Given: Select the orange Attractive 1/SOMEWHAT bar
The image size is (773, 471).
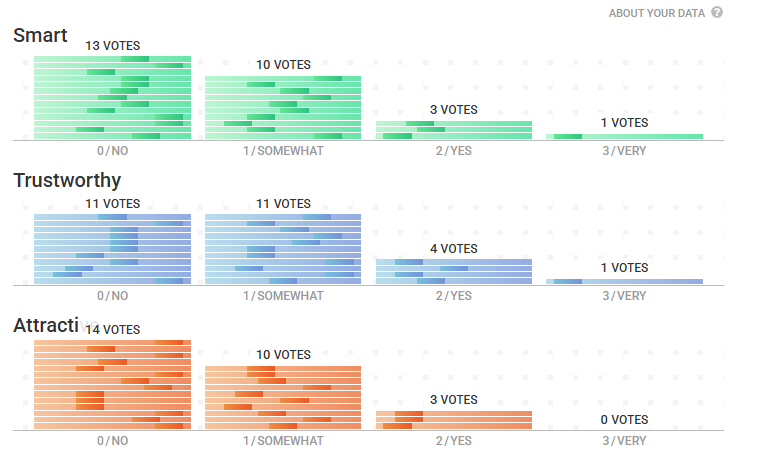Looking at the screenshot, I should tap(283, 398).
